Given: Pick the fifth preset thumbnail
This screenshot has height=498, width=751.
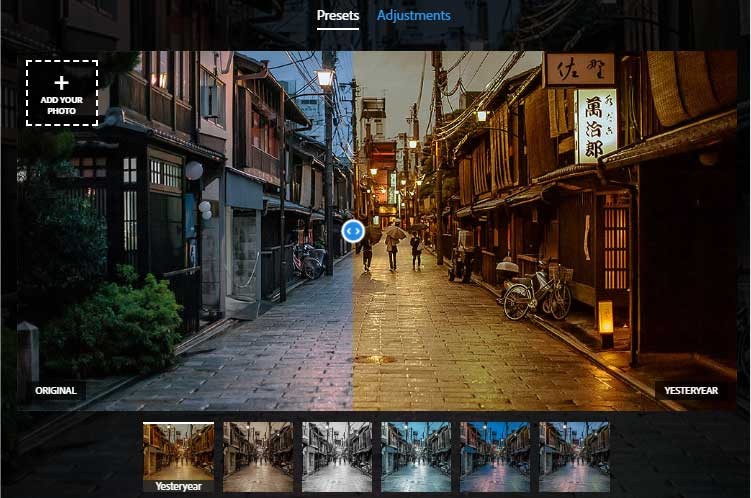Looking at the screenshot, I should [x=495, y=457].
